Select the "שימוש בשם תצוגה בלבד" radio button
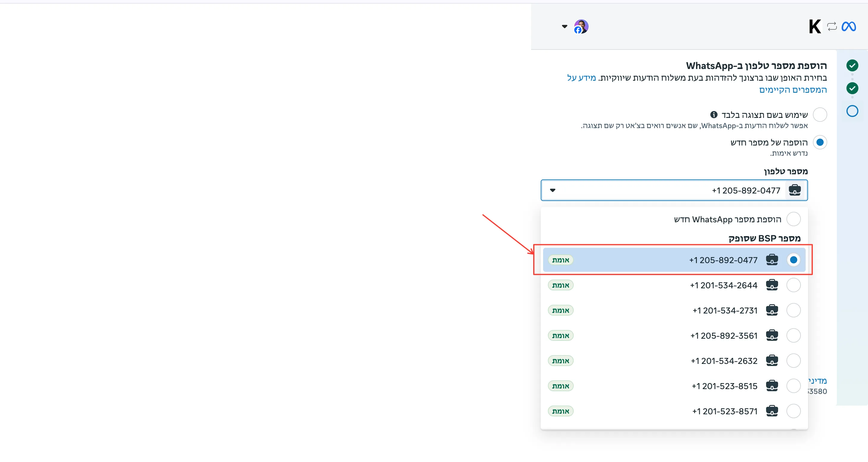This screenshot has height=462, width=868. [819, 115]
